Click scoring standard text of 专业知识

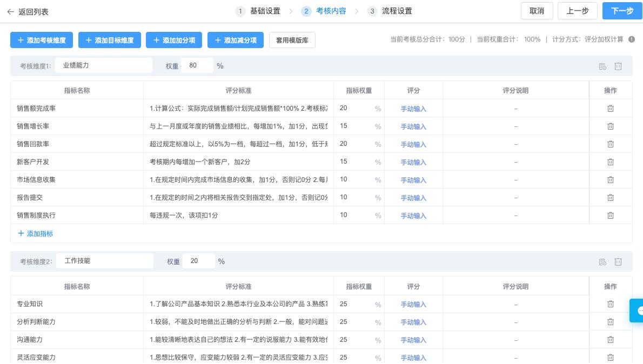tap(238, 304)
